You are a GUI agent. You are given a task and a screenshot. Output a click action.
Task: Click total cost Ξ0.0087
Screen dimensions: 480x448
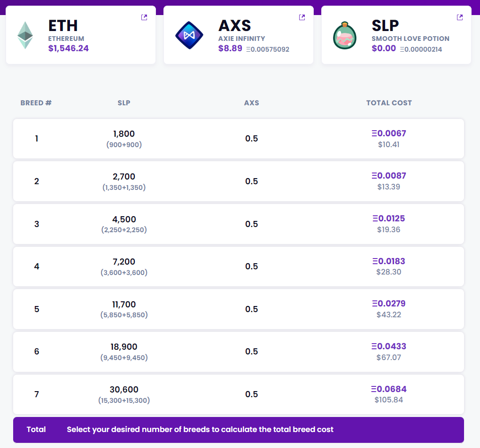pyautogui.click(x=389, y=176)
